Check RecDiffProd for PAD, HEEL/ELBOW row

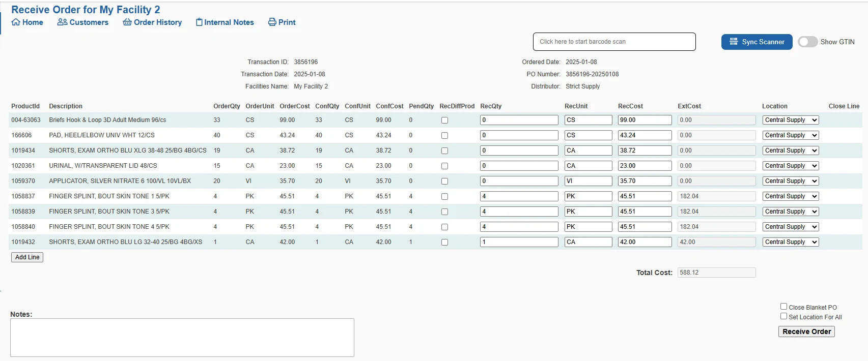(x=444, y=136)
